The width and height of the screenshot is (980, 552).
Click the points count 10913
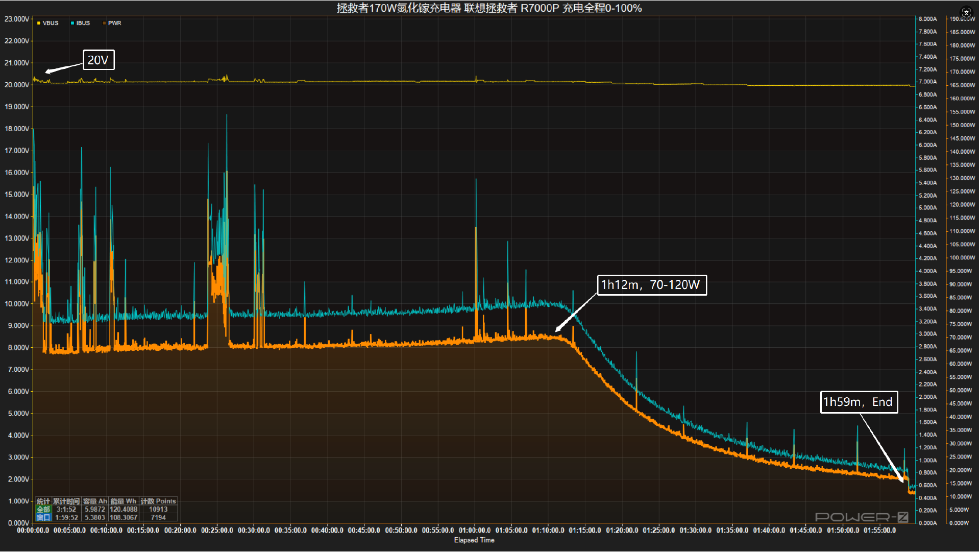[x=158, y=510]
